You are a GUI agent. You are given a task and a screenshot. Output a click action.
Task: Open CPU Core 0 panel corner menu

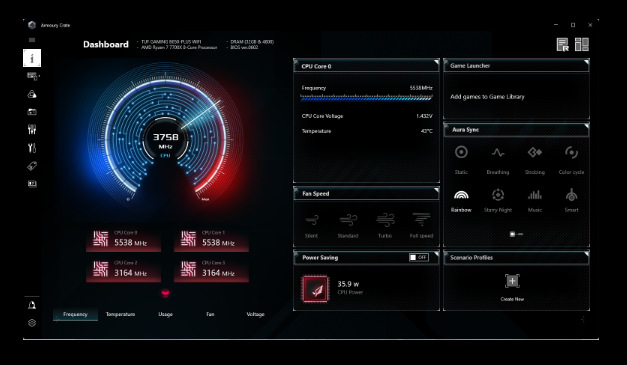coord(436,62)
